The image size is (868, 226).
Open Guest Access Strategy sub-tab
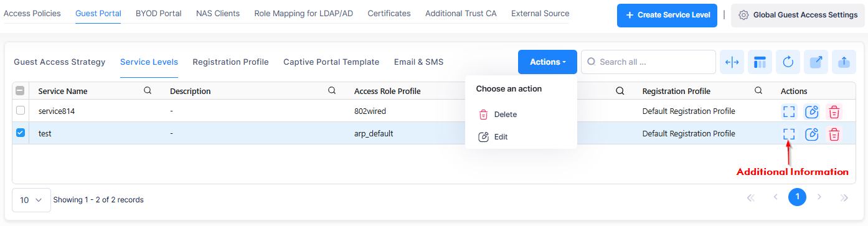coord(60,62)
